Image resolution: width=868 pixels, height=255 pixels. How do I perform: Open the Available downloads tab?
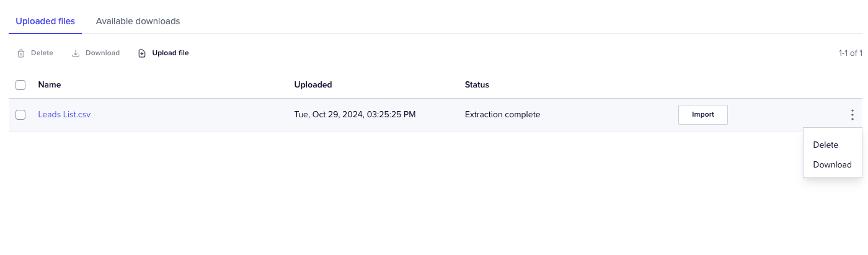tap(138, 21)
